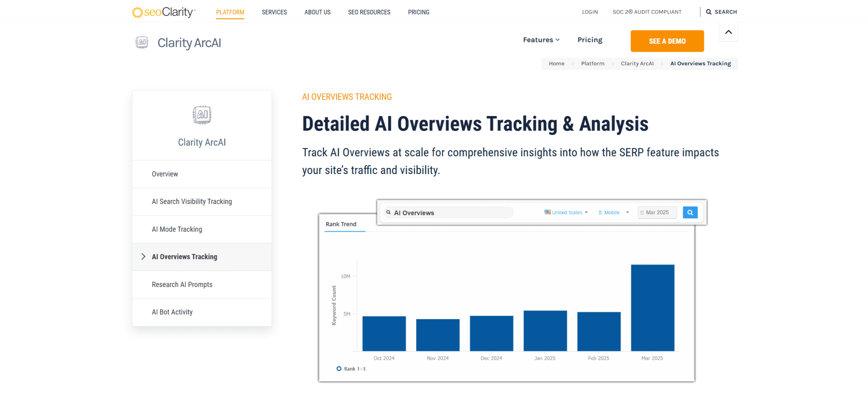Open SEO Resources in the navigation bar
The height and width of the screenshot is (420, 868).
[x=369, y=12]
